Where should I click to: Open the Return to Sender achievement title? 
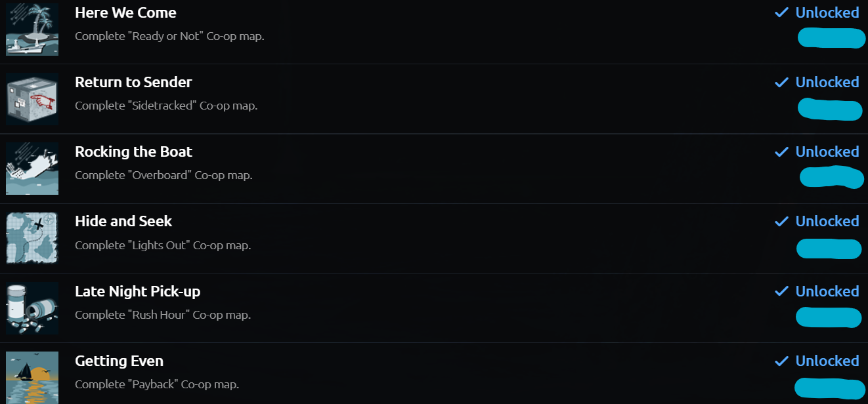(x=133, y=82)
